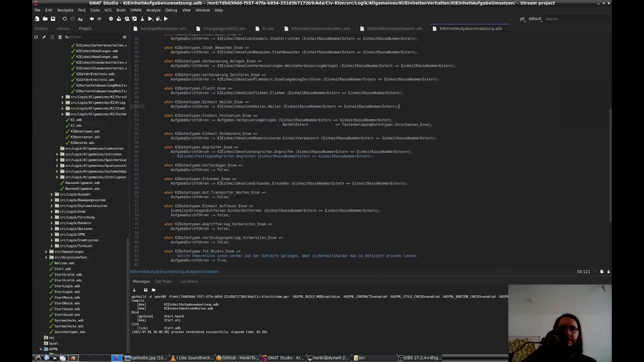
Task: Click the Aa text toolbar icon
Action: (80, 19)
